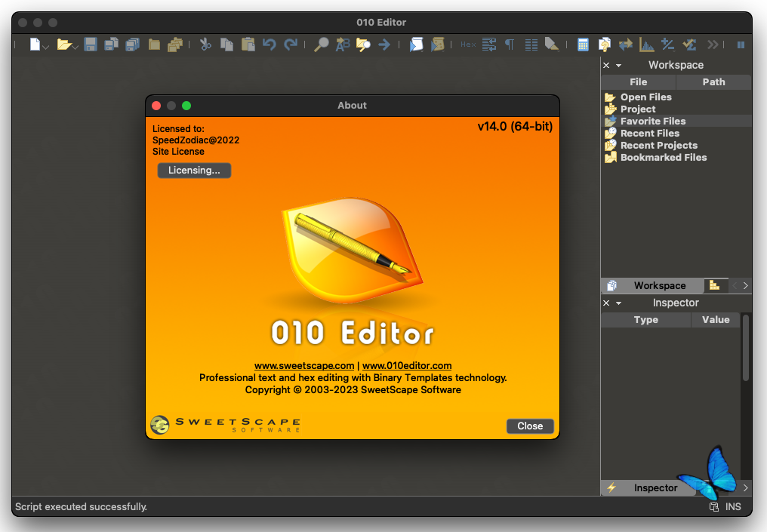Image resolution: width=767 pixels, height=532 pixels.
Task: Select Bookmarked Files in Workspace tree
Action: (x=664, y=158)
